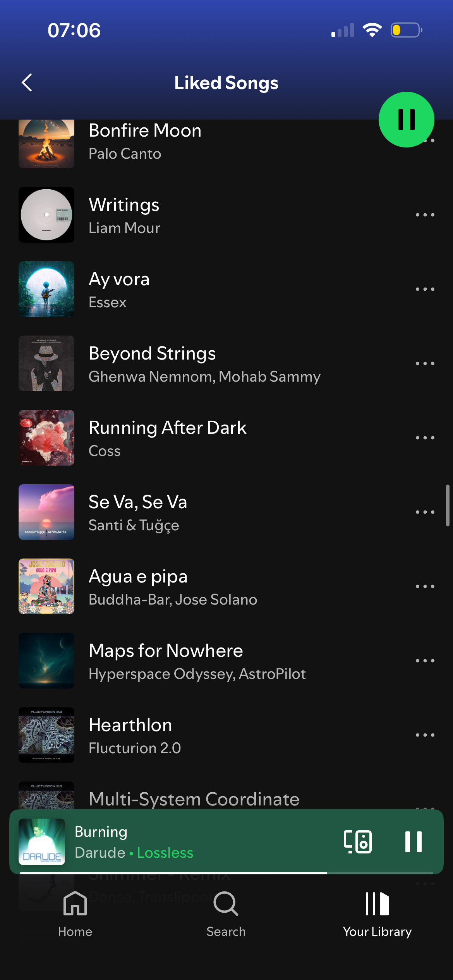
Task: Pause playback with the green round button
Action: pyautogui.click(x=406, y=119)
